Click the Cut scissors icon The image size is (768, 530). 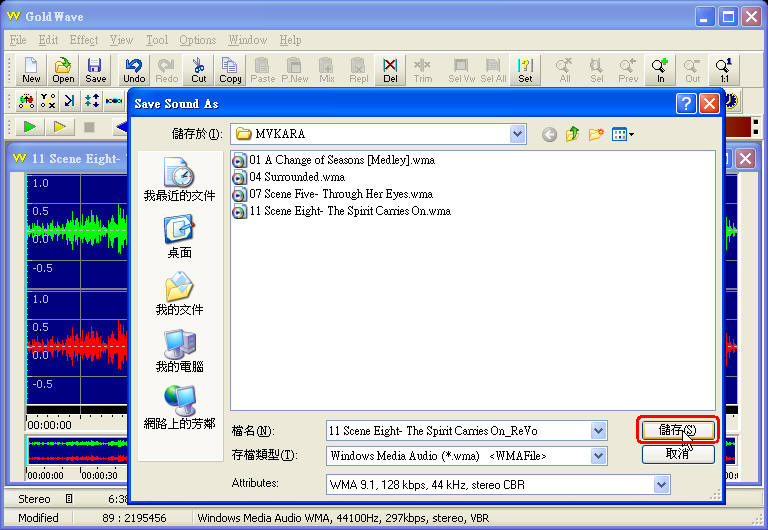pyautogui.click(x=199, y=70)
